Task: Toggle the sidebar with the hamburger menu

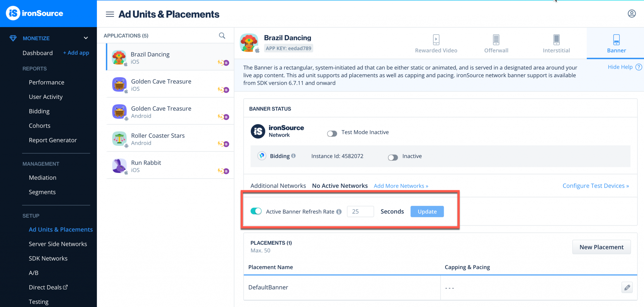Action: click(110, 14)
